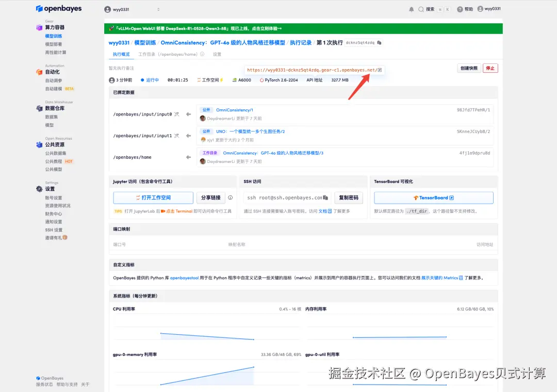Open 自动调参 in the sidebar
The width and height of the screenshot is (557, 392).
[54, 80]
